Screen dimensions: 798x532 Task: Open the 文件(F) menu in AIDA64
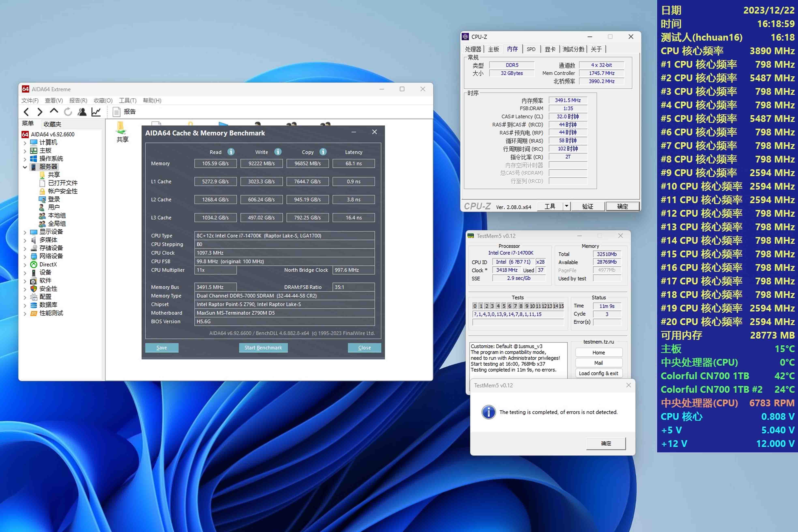coord(30,100)
